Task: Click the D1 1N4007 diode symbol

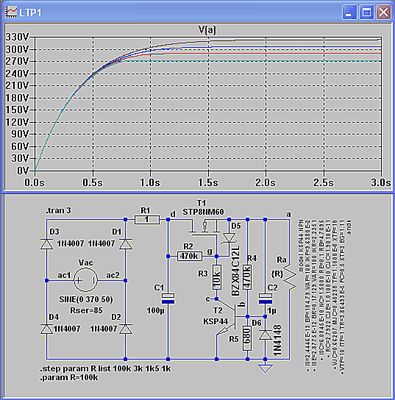Action: point(125,244)
